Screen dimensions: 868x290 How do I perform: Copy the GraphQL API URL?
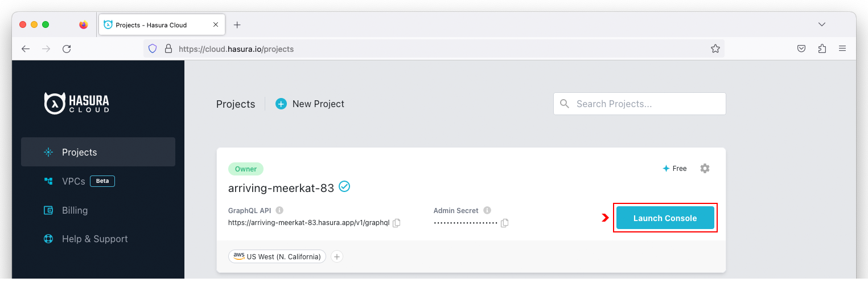[x=397, y=223]
